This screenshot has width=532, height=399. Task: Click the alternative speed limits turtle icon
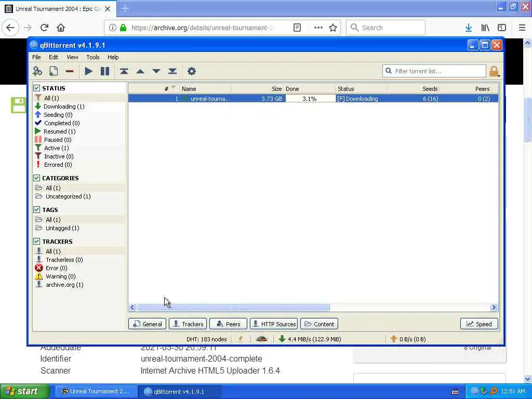click(262, 339)
